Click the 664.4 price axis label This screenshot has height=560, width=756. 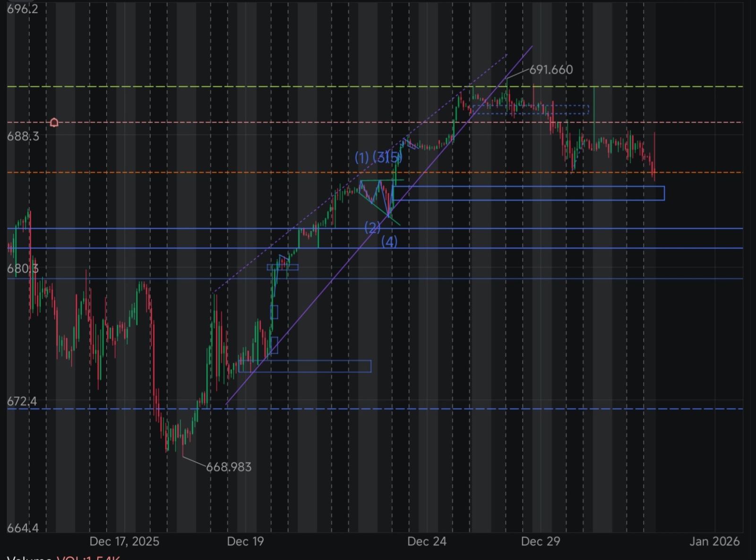click(23, 528)
